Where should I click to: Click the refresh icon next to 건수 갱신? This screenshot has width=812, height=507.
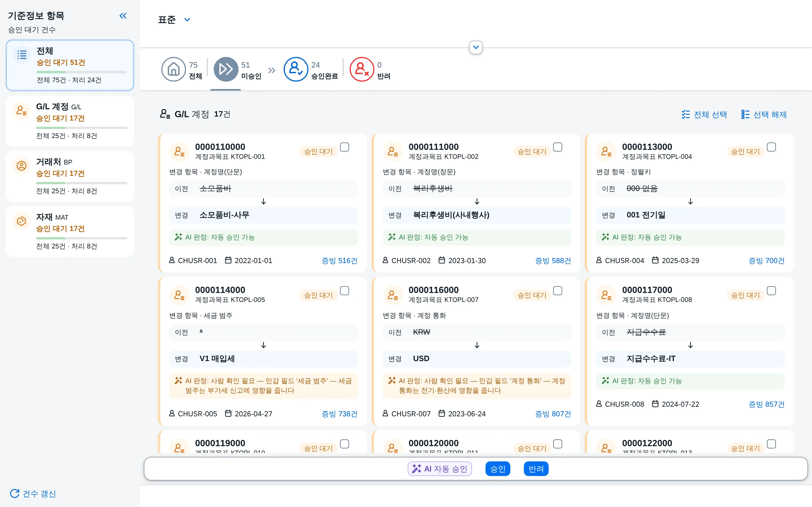[x=14, y=493]
